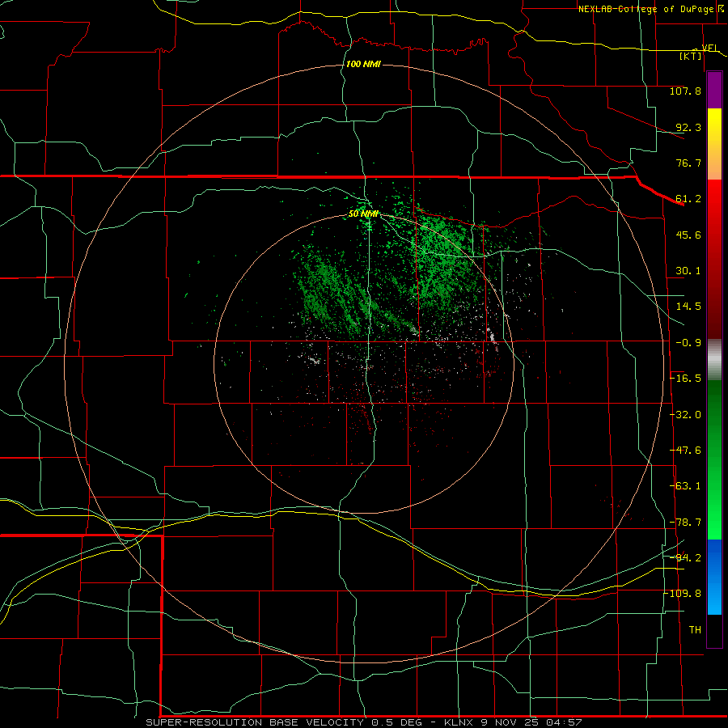The height and width of the screenshot is (728, 728).
Task: Click the -0.9 value on velocity scale
Action: 688,343
